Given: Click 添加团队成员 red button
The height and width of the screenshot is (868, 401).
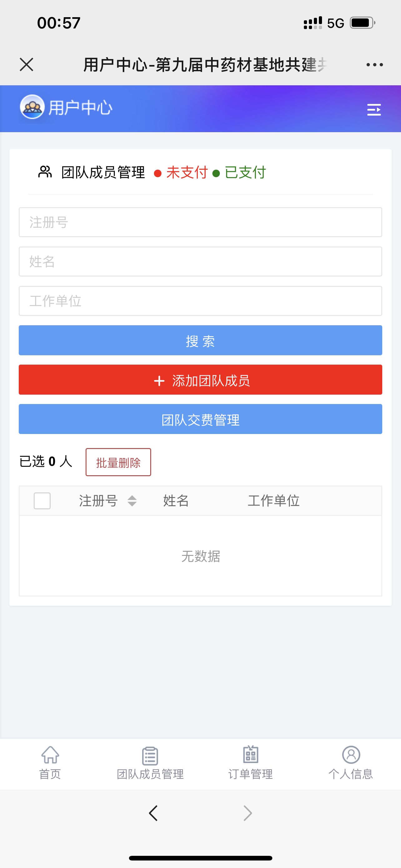Looking at the screenshot, I should point(200,380).
